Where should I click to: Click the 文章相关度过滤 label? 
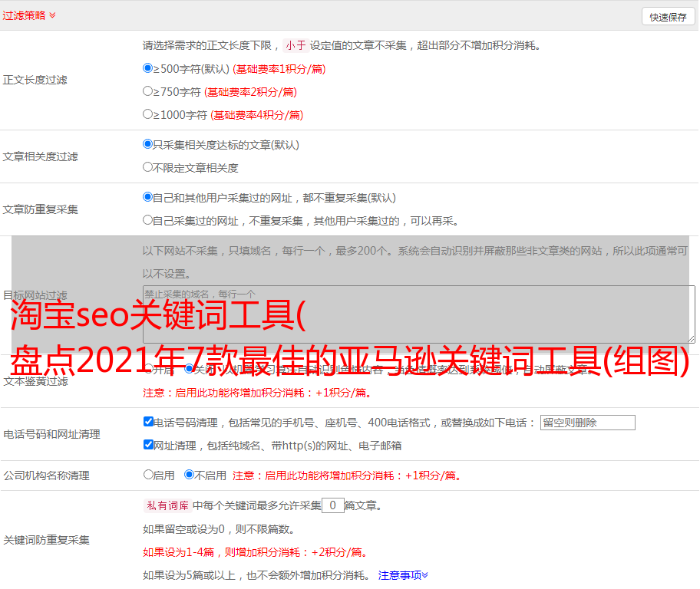[40, 156]
